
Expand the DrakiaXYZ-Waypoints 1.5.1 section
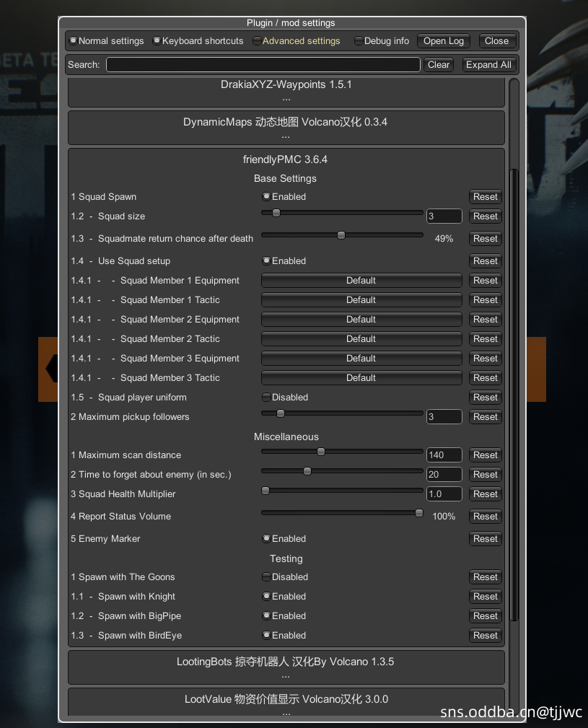tap(286, 91)
